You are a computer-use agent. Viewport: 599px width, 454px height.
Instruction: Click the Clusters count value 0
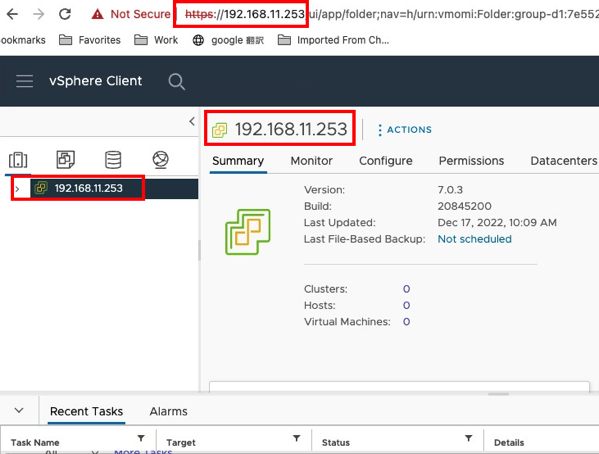406,289
